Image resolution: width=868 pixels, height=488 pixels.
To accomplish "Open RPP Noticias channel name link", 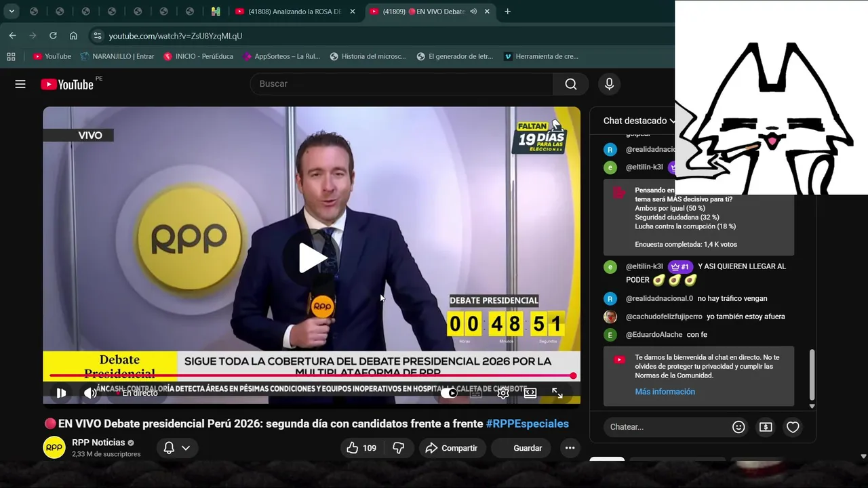I will point(99,443).
